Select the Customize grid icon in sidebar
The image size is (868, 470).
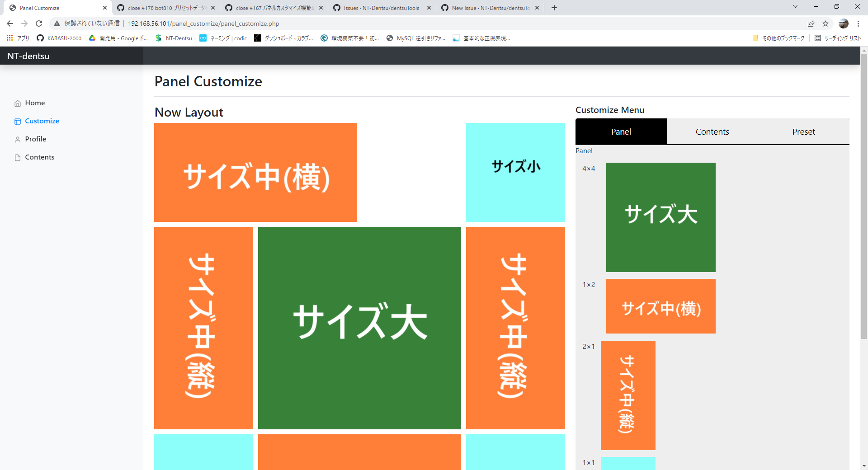pyautogui.click(x=17, y=121)
